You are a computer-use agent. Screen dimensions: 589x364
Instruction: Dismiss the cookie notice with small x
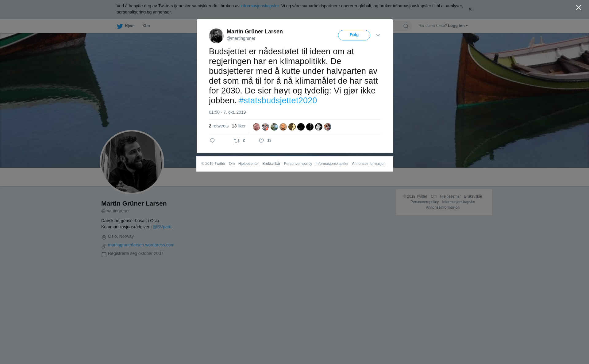coord(470,9)
